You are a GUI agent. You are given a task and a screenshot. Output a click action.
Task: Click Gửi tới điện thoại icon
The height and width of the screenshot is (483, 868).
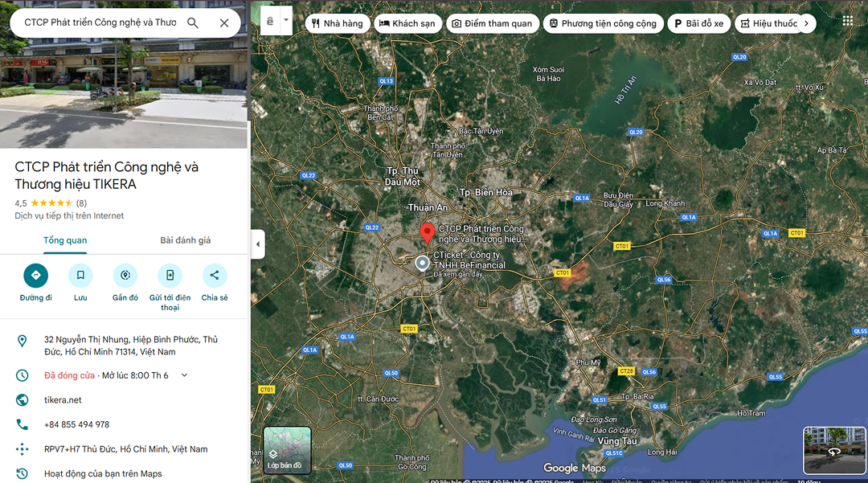click(170, 276)
